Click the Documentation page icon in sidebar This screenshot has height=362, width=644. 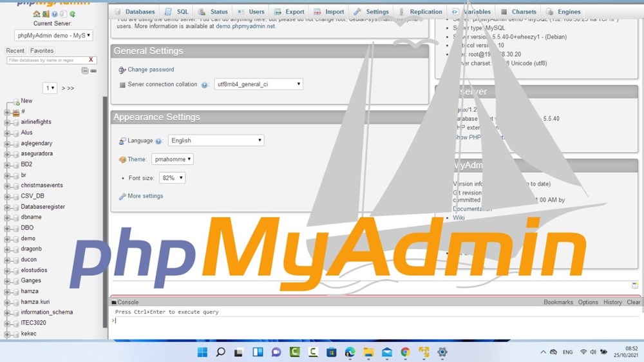tap(63, 14)
